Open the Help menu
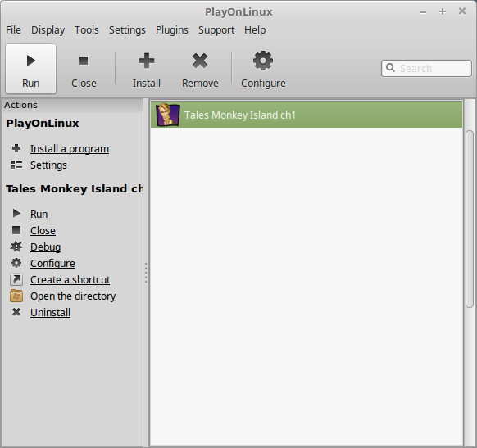Viewport: 477px width, 448px height. point(255,30)
